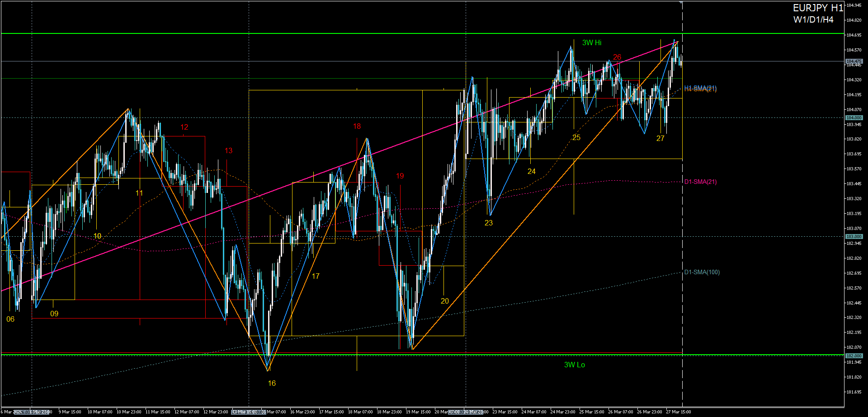Select the green 3W Lo label
Image resolution: width=868 pixels, height=417 pixels.
[x=574, y=365]
